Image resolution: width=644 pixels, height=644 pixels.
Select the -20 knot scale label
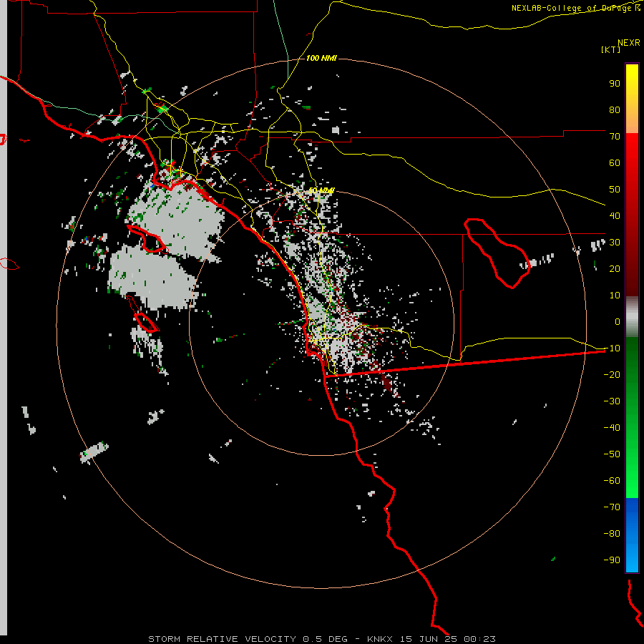[612, 374]
